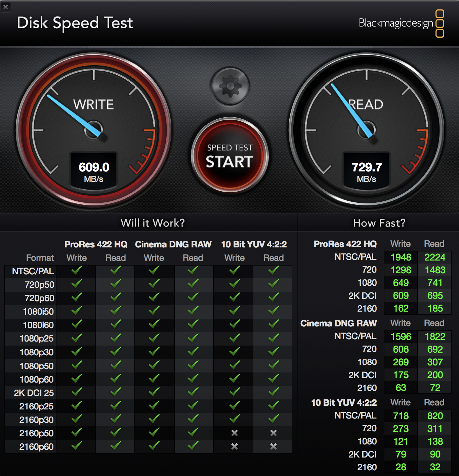Click the 2K DCI 25 ProRes read checkmark
This screenshot has width=459, height=476.
tap(116, 392)
